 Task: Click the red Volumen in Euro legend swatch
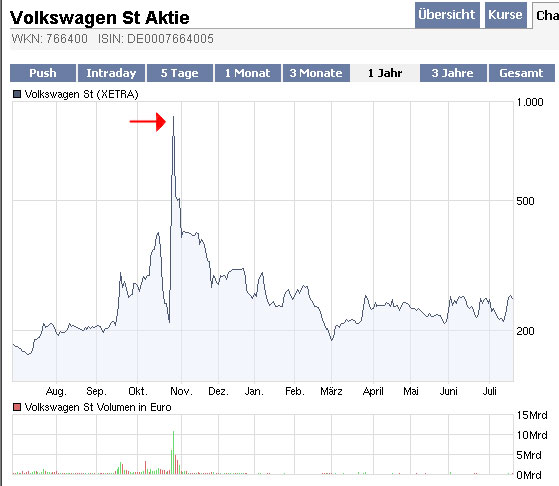point(17,407)
